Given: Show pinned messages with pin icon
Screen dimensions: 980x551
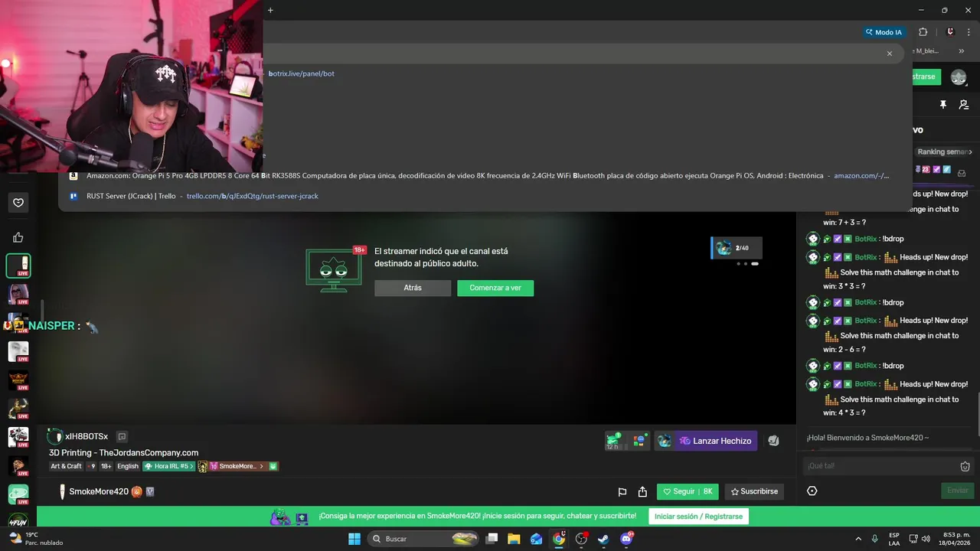Looking at the screenshot, I should click(943, 104).
